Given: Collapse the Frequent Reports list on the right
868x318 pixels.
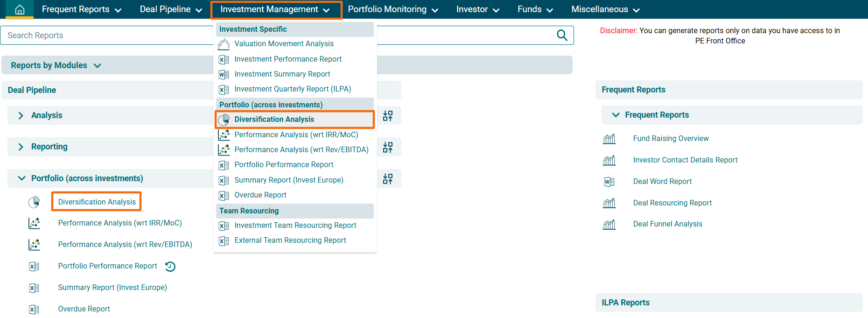Looking at the screenshot, I should pos(616,115).
